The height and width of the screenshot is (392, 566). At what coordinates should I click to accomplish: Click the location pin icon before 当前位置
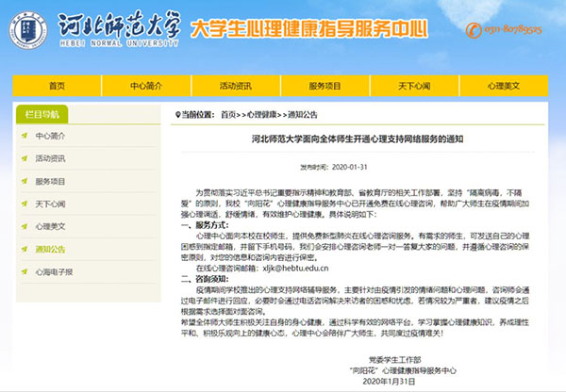[x=174, y=115]
